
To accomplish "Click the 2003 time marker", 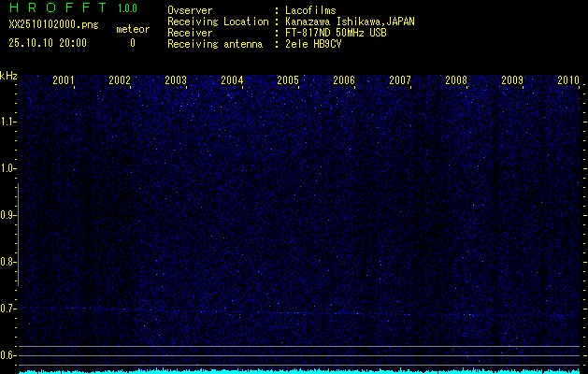I will [176, 80].
